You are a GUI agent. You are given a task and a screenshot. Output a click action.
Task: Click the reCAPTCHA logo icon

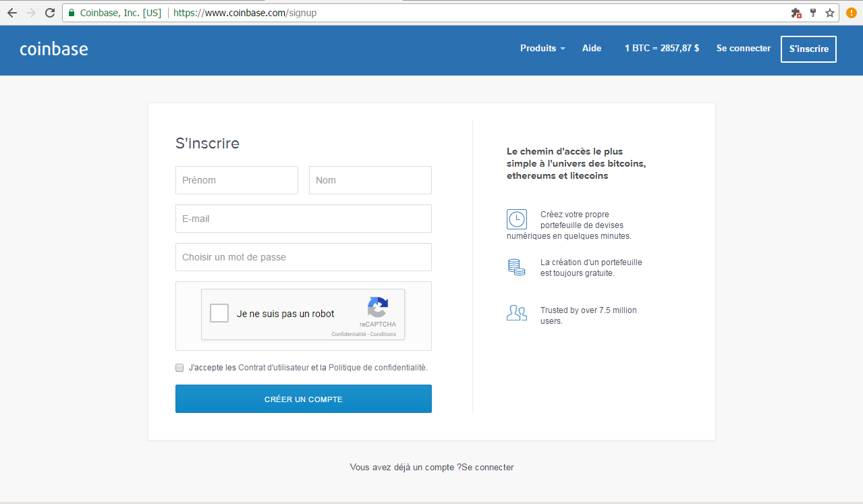point(378,307)
